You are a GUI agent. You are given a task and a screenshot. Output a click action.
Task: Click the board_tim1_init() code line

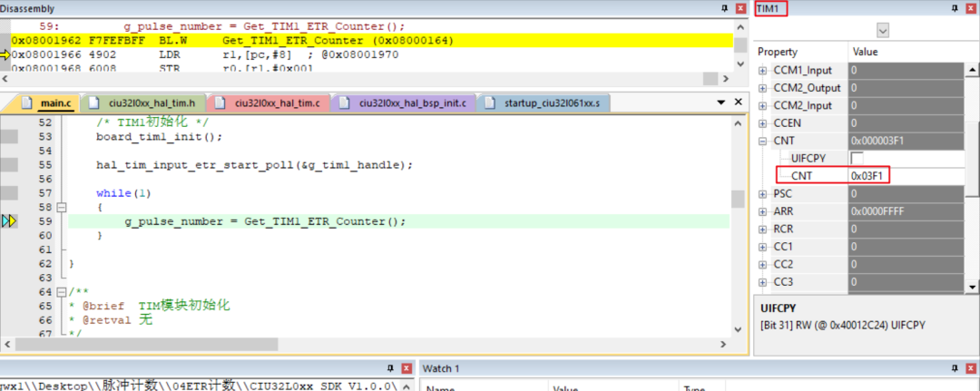point(159,136)
